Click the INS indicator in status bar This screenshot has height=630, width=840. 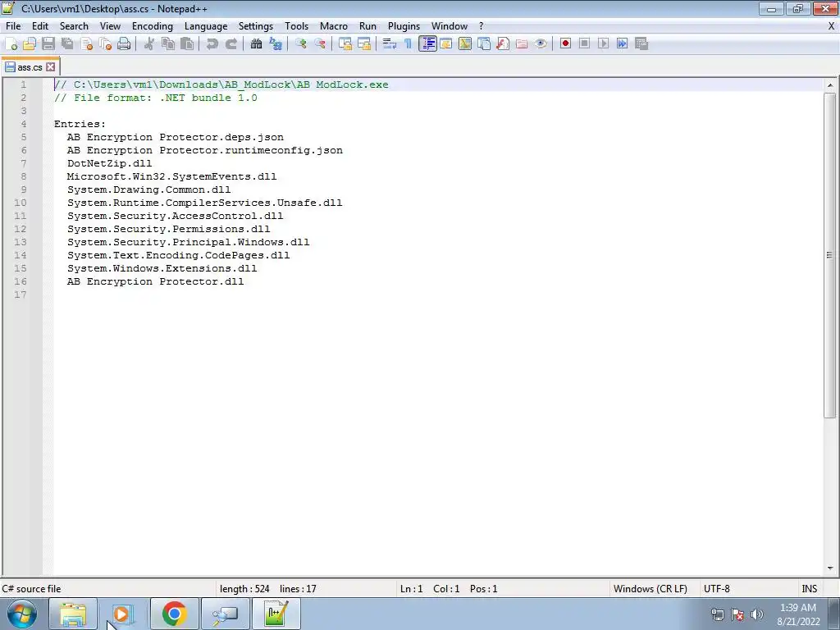click(x=809, y=589)
